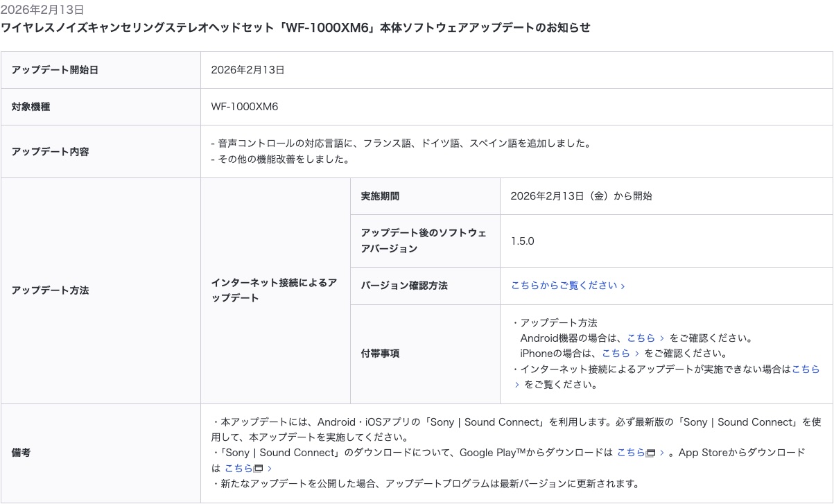
Task: Click the 備考 row header cell
Action: tap(101, 453)
